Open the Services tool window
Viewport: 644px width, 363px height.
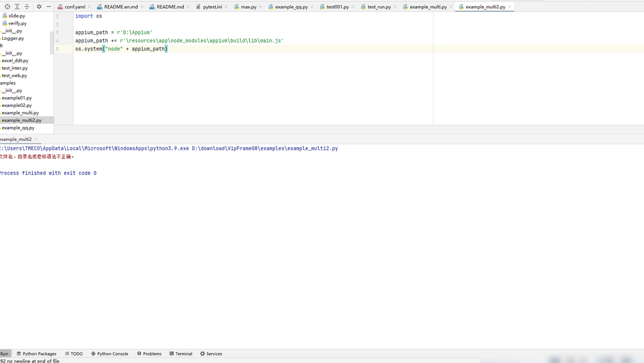pyautogui.click(x=211, y=354)
